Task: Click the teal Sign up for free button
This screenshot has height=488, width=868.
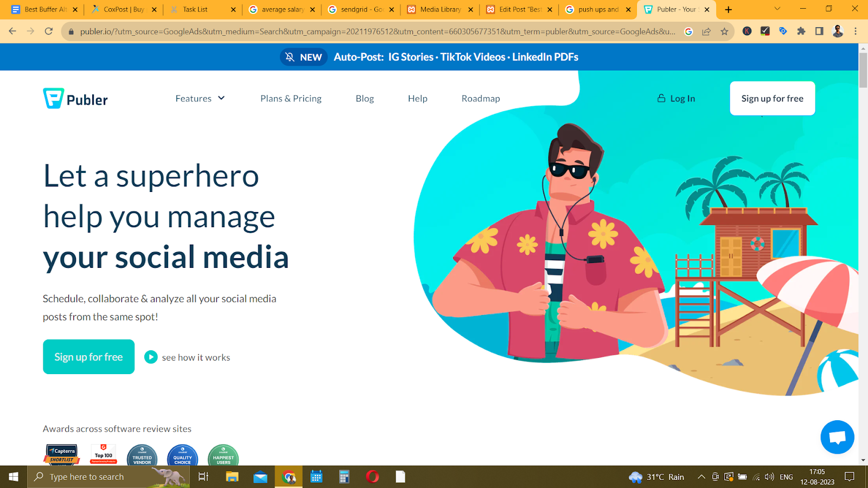Action: coord(88,357)
